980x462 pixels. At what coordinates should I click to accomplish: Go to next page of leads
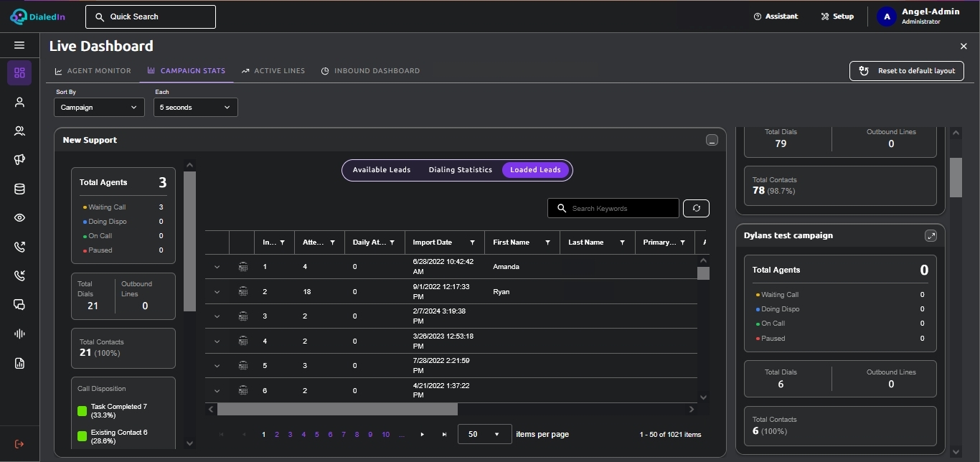tap(423, 435)
